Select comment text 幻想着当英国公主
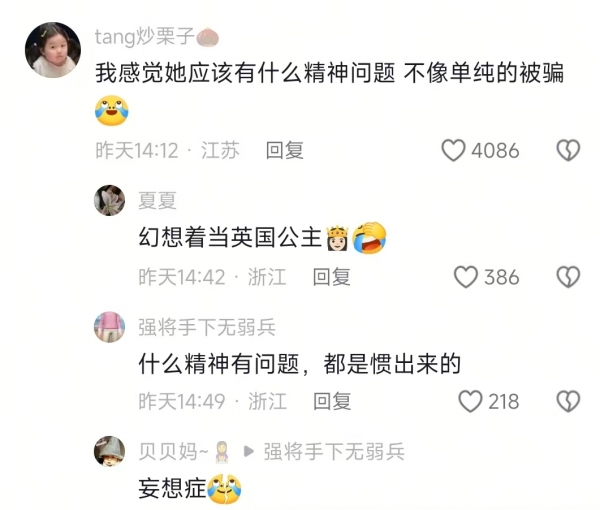 click(230, 237)
